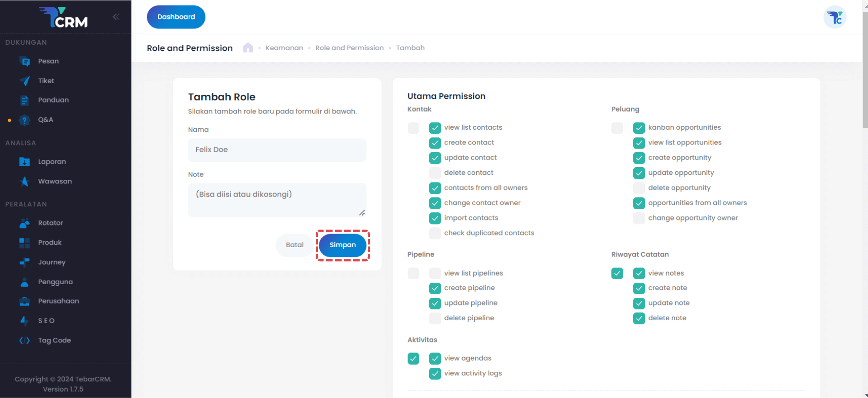
Task: Open Pesan messages icon in sidebar
Action: [25, 61]
